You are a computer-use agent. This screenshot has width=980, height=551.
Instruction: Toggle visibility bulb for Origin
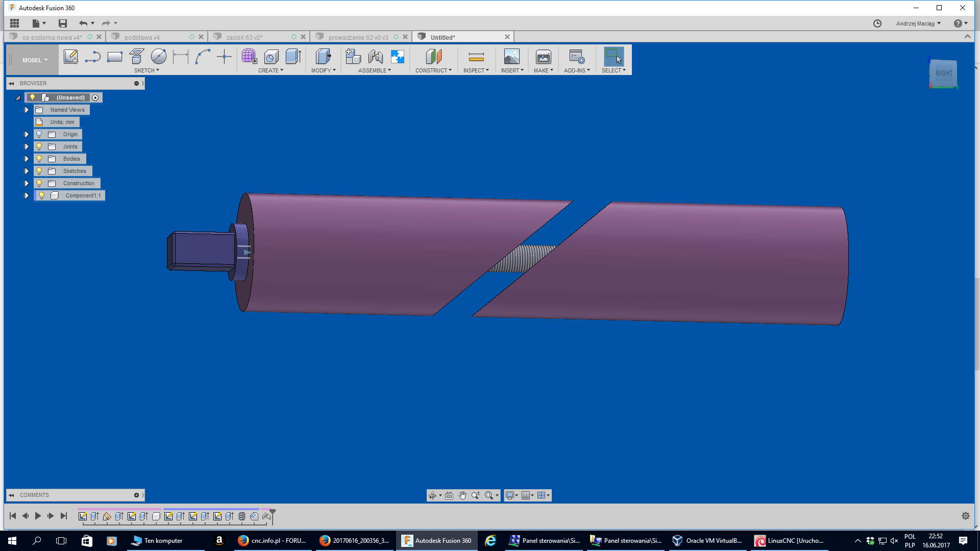39,134
